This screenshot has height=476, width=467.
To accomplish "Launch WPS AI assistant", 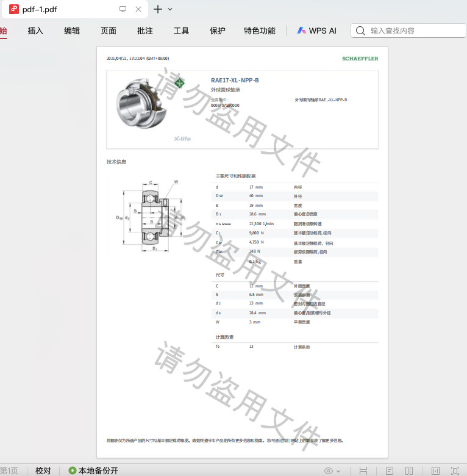I will [316, 31].
